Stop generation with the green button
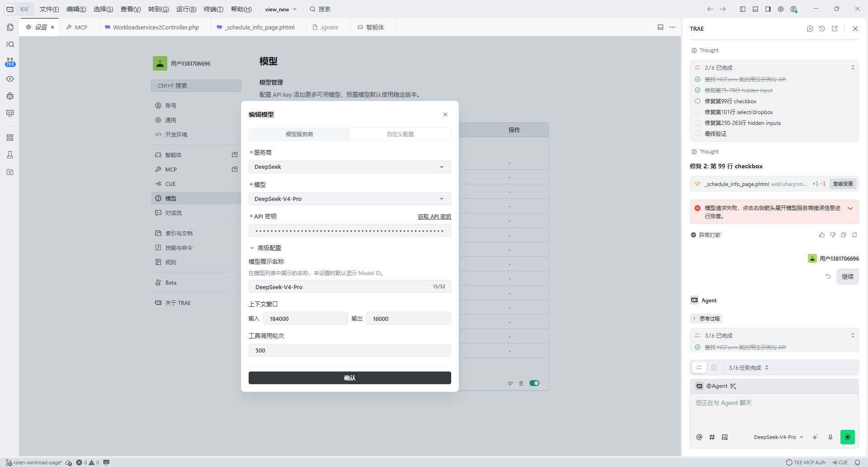This screenshot has width=868, height=467. coord(848,437)
